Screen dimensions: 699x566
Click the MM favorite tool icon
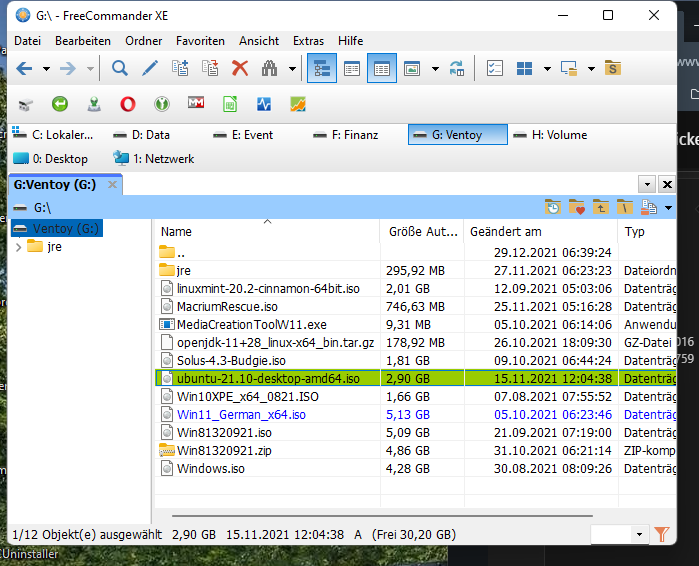(x=196, y=103)
